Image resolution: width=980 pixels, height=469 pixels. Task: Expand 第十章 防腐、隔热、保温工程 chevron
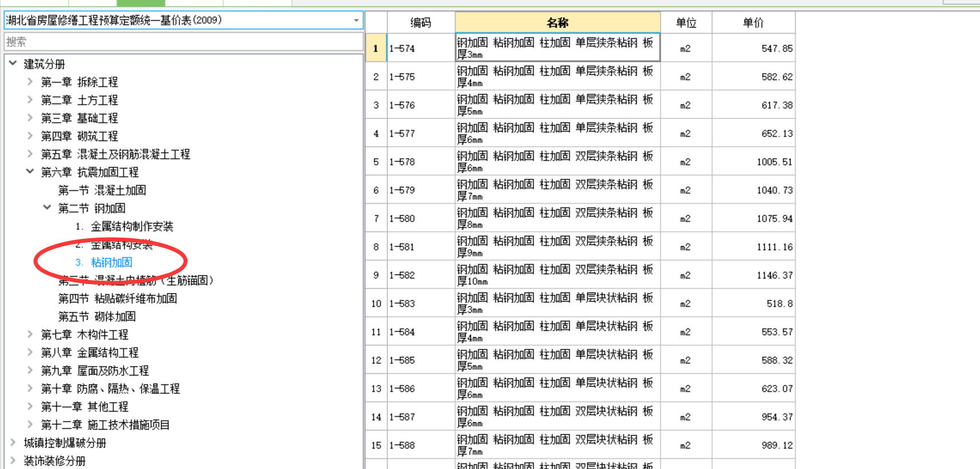30,388
